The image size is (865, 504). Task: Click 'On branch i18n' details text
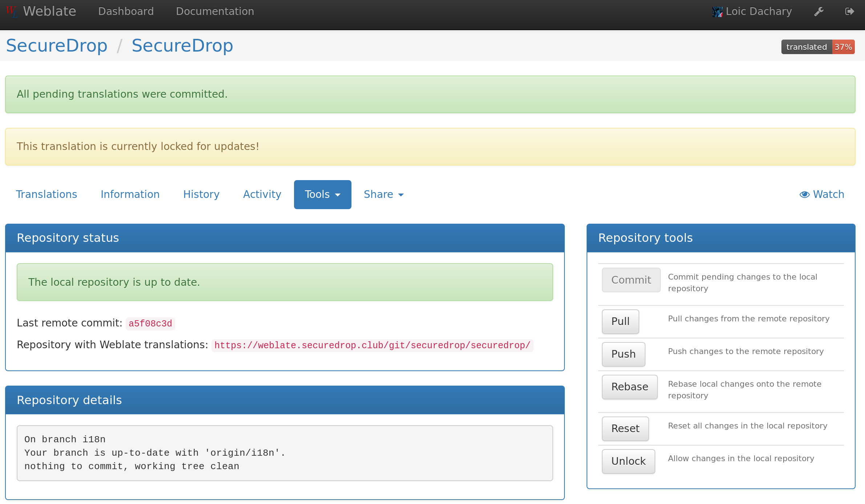coord(65,439)
